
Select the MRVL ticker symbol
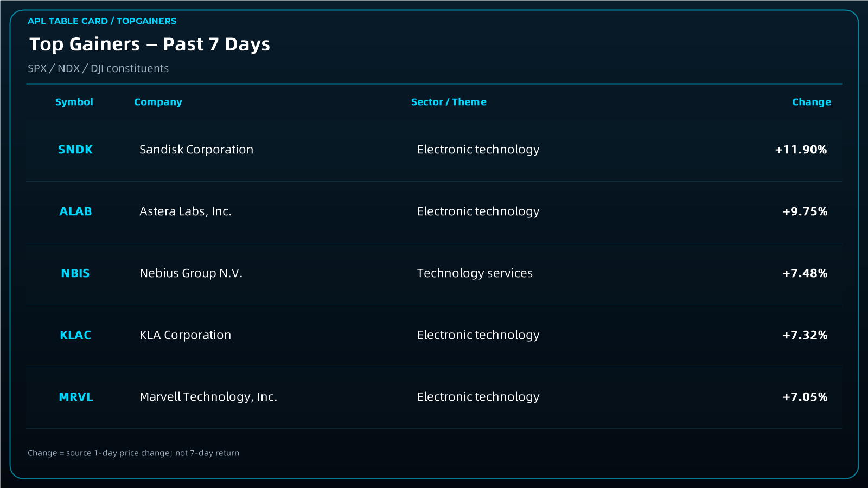pos(76,397)
